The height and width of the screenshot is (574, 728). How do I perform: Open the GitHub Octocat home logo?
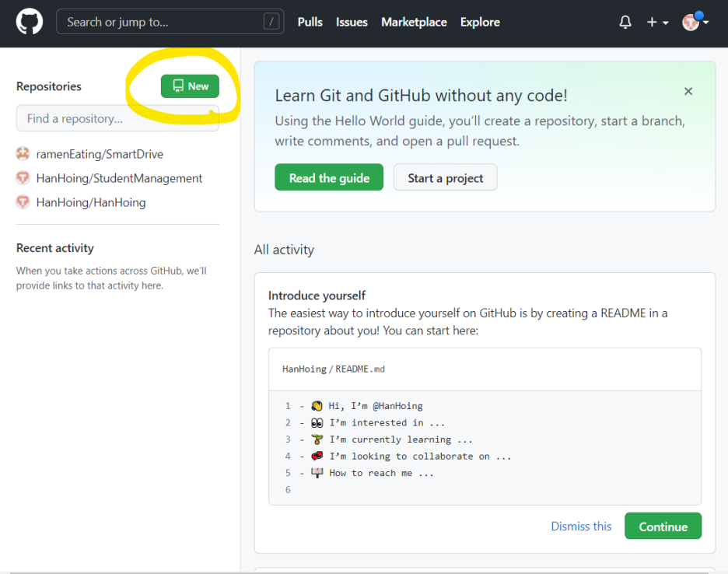coord(30,21)
